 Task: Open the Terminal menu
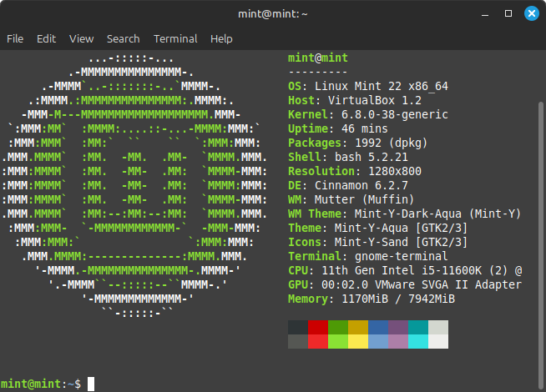tap(175, 38)
